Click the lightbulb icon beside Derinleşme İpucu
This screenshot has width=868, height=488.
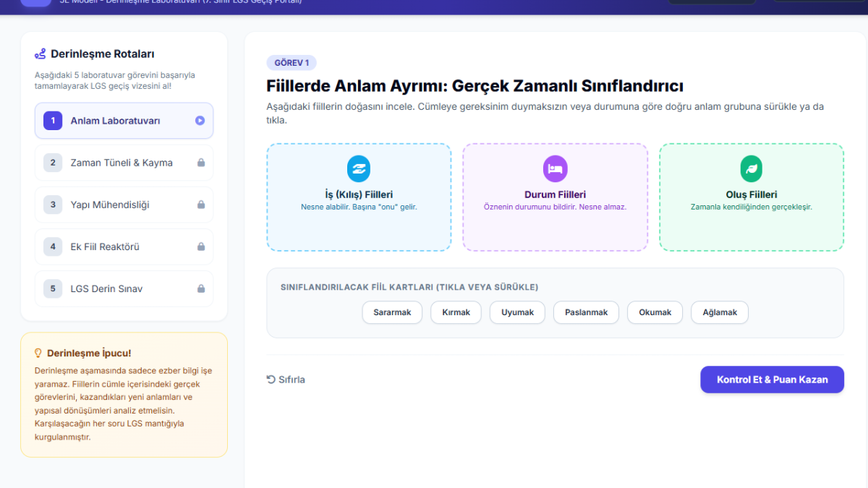tap(38, 353)
